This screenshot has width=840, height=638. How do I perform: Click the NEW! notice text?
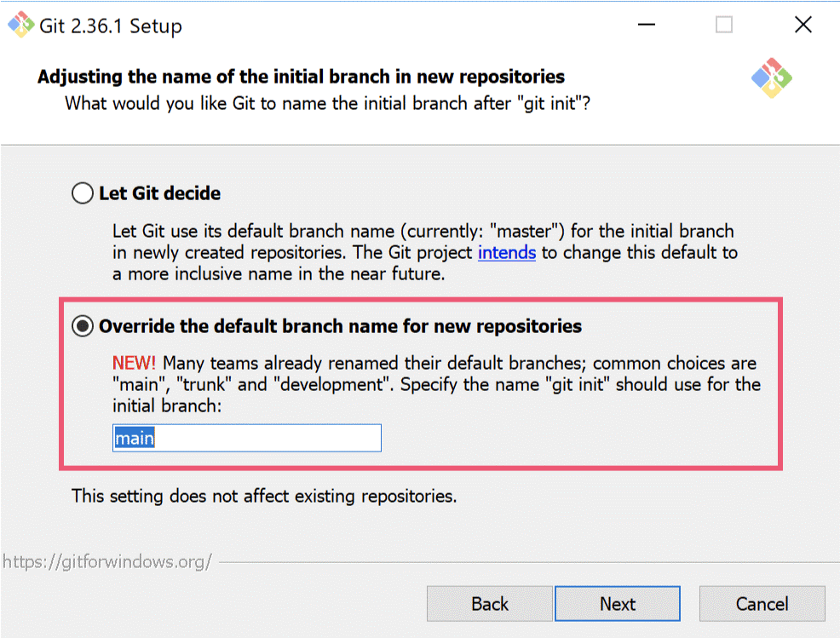(134, 363)
